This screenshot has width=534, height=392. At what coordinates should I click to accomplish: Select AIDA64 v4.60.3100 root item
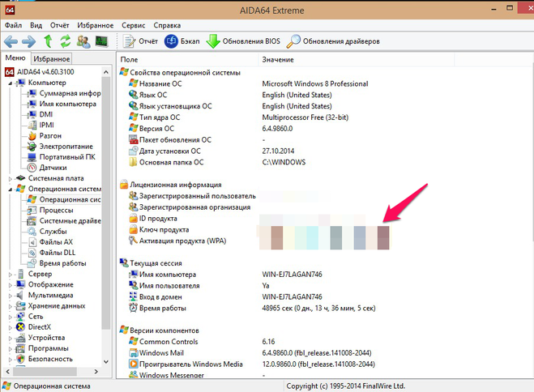pos(39,72)
